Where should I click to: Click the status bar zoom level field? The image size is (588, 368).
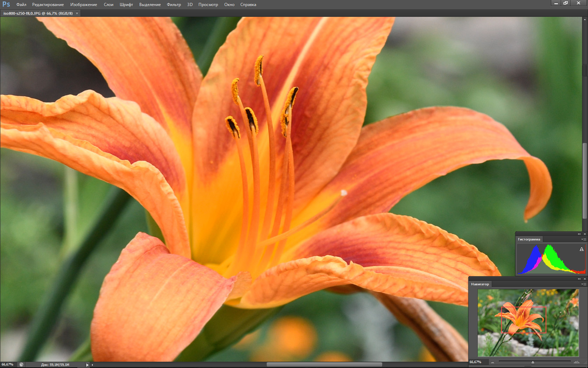click(8, 364)
